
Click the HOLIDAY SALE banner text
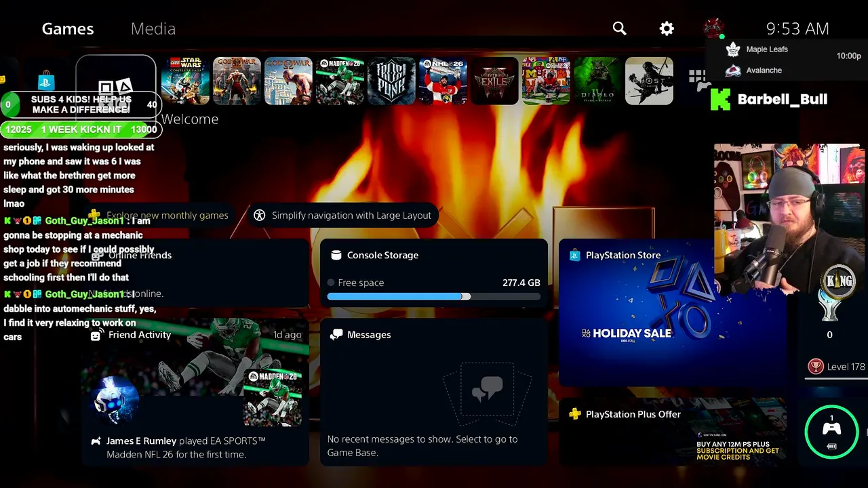(632, 333)
